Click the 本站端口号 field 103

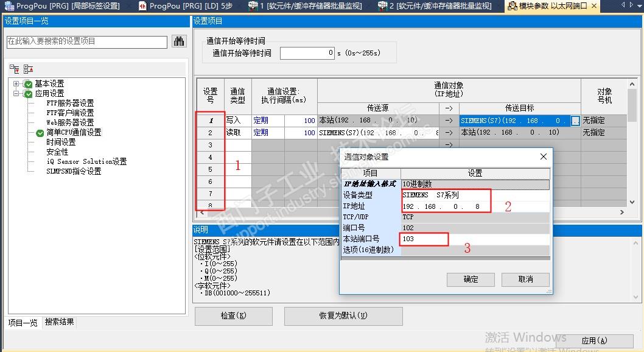pyautogui.click(x=475, y=239)
